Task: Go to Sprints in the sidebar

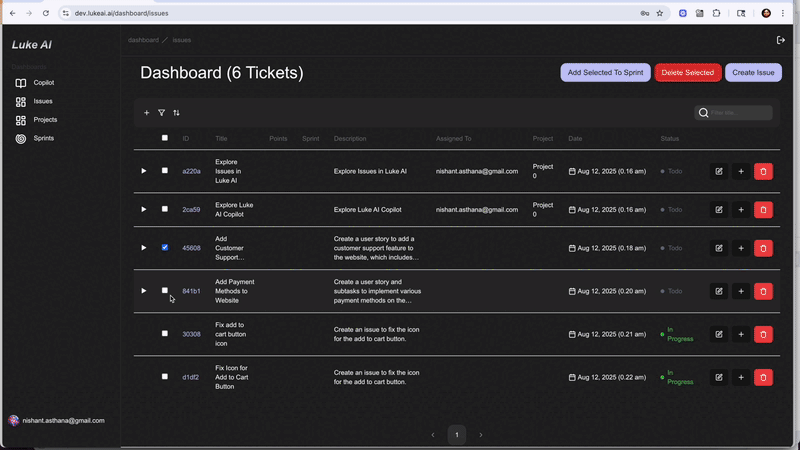Action: [43, 138]
